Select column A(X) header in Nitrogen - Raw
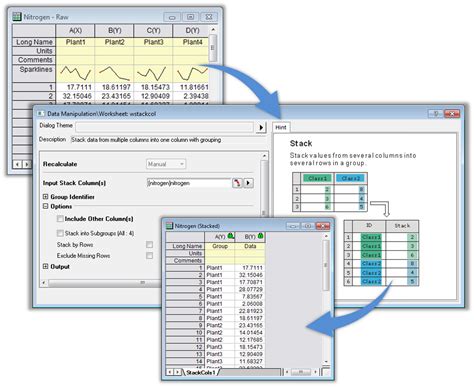The image size is (474, 387). coord(75,31)
